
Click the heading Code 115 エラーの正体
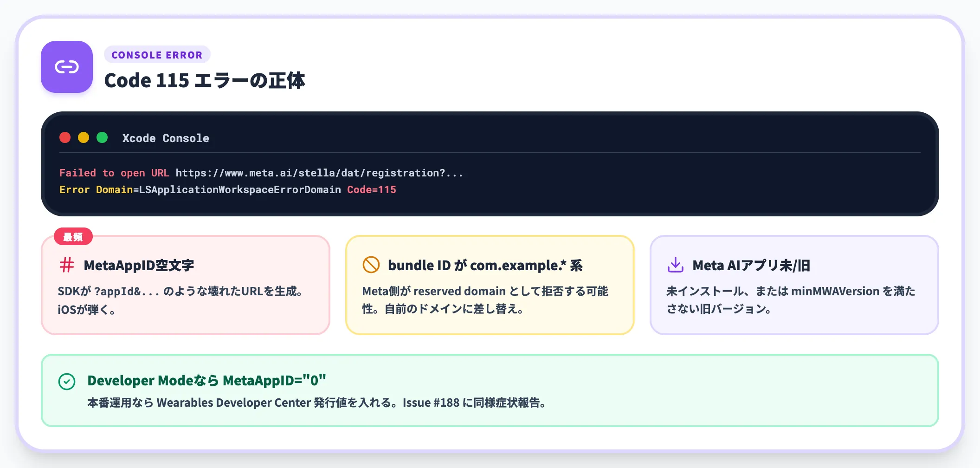(205, 80)
